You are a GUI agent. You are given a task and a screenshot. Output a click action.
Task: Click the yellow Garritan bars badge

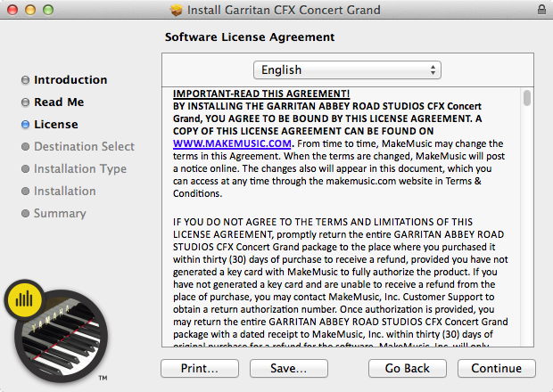click(x=24, y=299)
